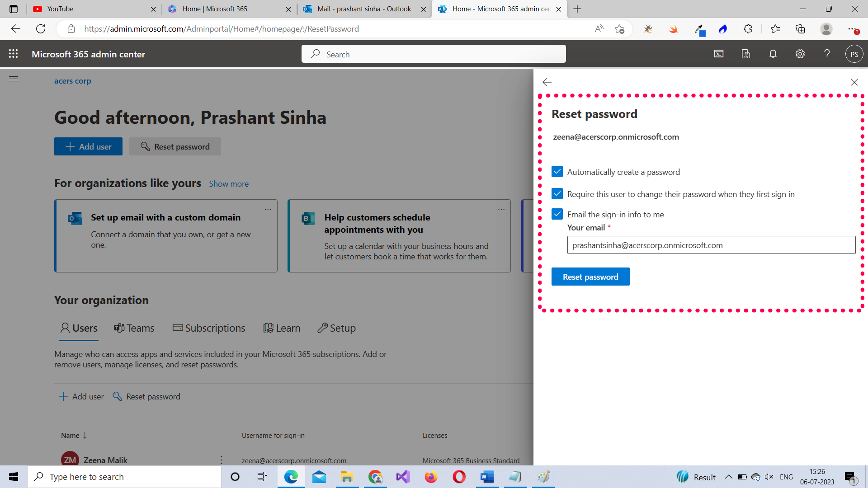The width and height of the screenshot is (868, 488).
Task: Open the Cloud Shell icon in header
Action: (x=719, y=54)
